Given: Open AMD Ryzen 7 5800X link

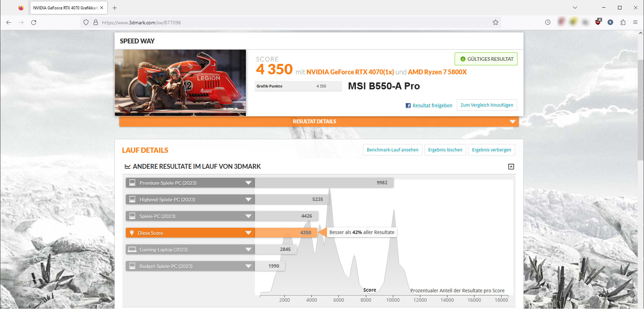Looking at the screenshot, I should [x=437, y=72].
